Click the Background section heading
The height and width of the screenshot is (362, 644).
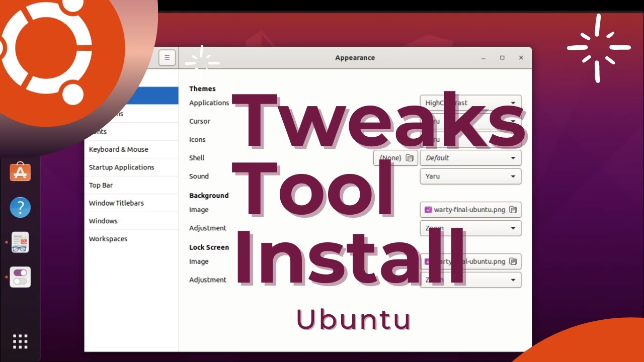pyautogui.click(x=209, y=196)
